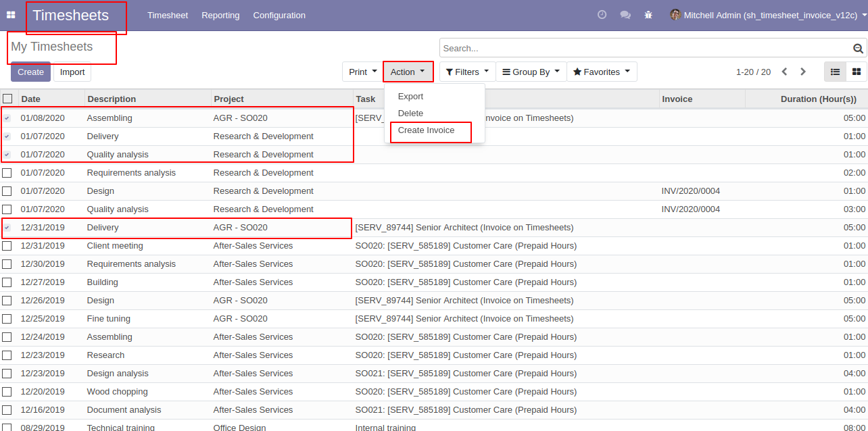Image resolution: width=868 pixels, height=431 pixels.
Task: Click the Import button
Action: click(x=72, y=72)
